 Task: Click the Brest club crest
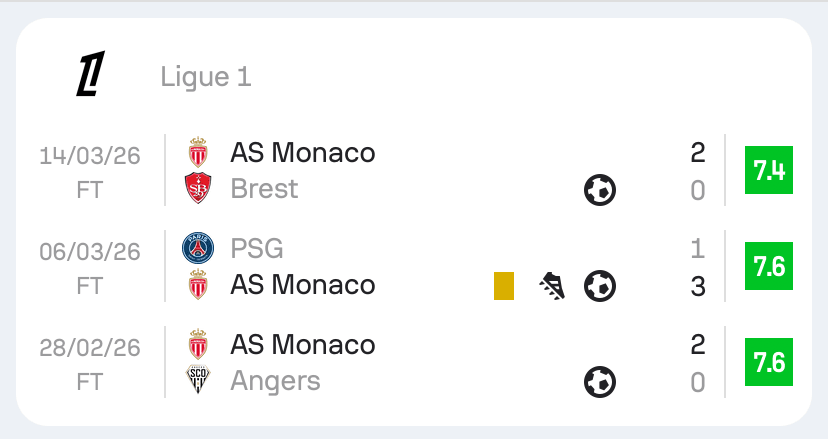[199, 189]
